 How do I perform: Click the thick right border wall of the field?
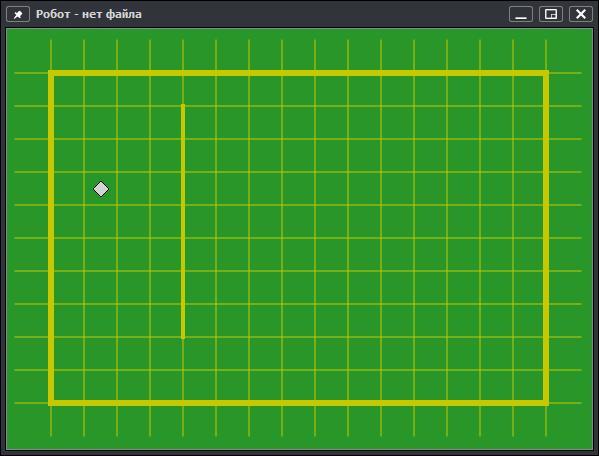[x=546, y=238]
